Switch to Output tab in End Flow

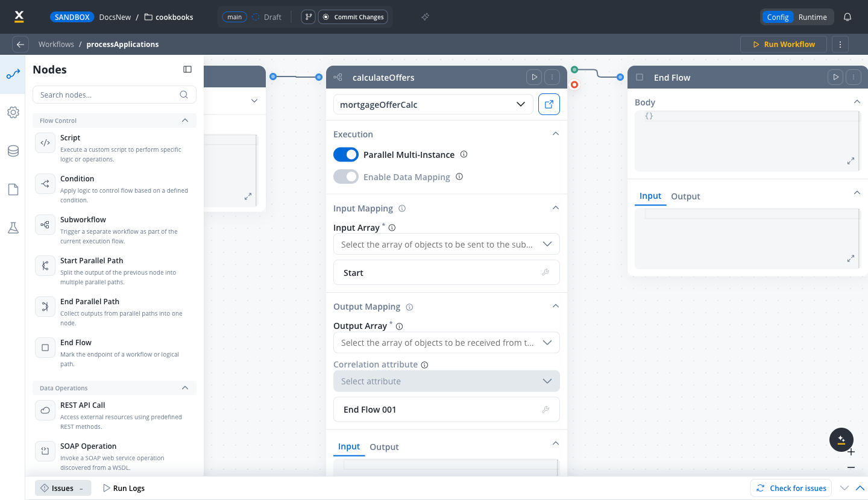(685, 196)
